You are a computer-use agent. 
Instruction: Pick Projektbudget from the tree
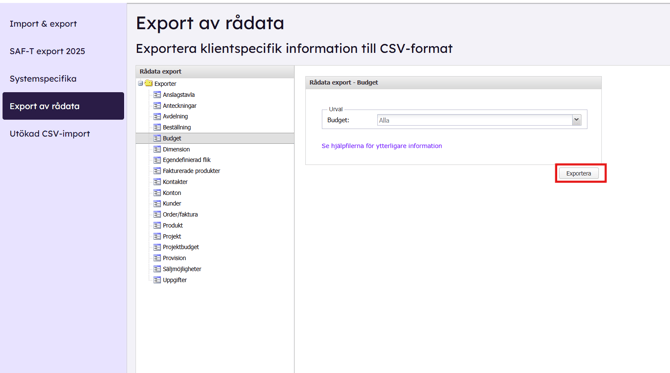pyautogui.click(x=181, y=247)
